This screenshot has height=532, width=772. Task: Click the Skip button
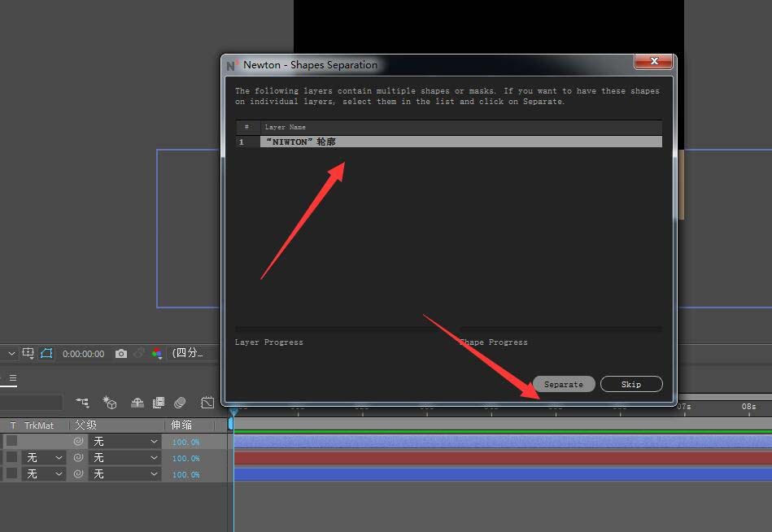631,385
